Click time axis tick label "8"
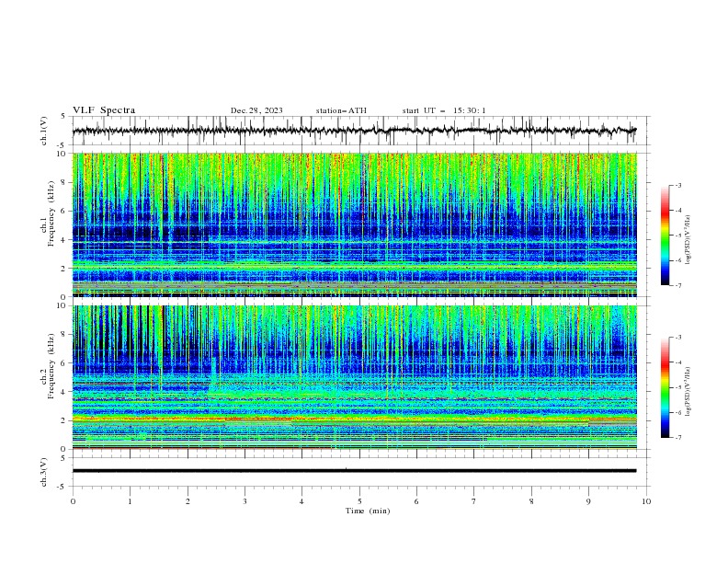728x563 pixels. [x=531, y=501]
